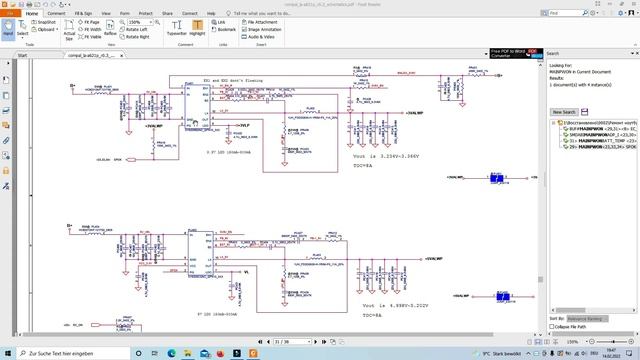Select the Typewriter tool
This screenshot has height=360, width=640.
[176, 28]
